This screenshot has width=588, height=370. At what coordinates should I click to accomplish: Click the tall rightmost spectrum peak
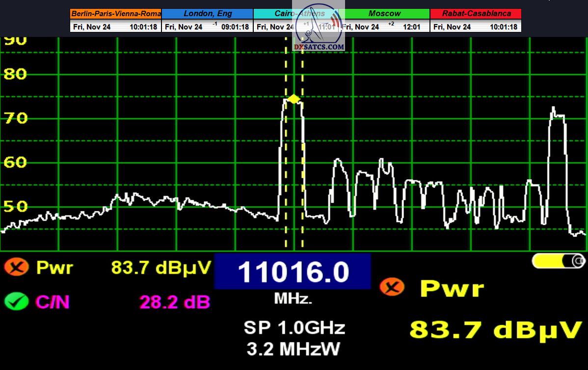557,115
